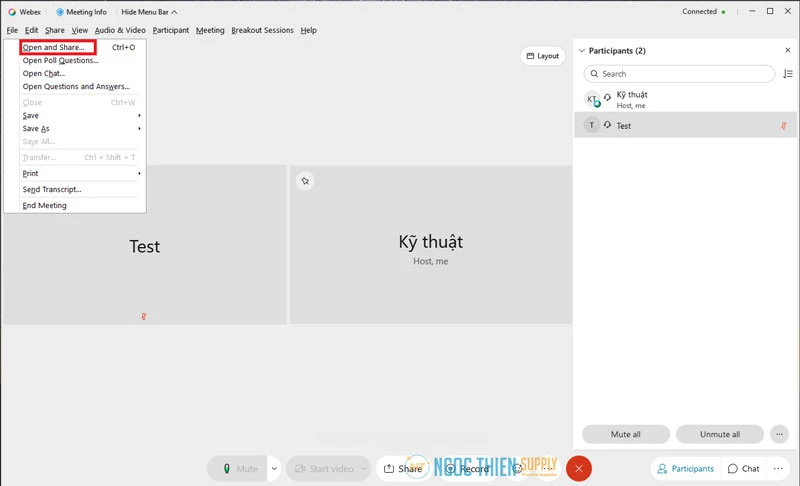The width and height of the screenshot is (800, 486).
Task: Select the Kỹ thuật video tile
Action: pyautogui.click(x=431, y=244)
